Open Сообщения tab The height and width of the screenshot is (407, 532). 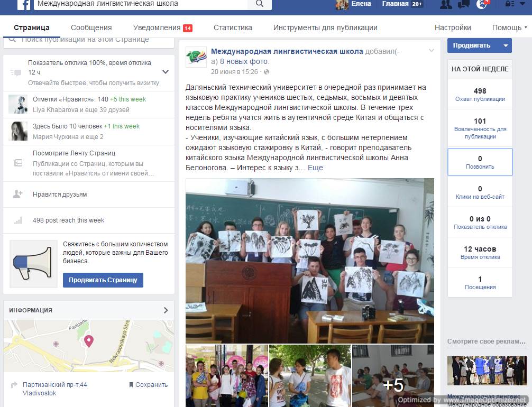coord(91,28)
